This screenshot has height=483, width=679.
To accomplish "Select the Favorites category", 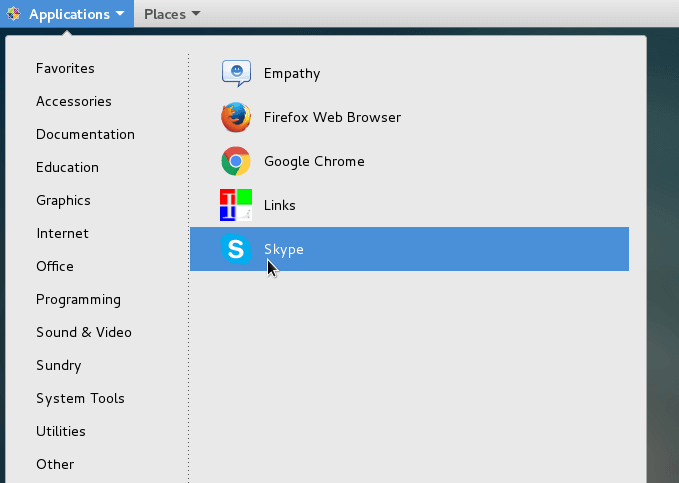I will click(x=65, y=68).
